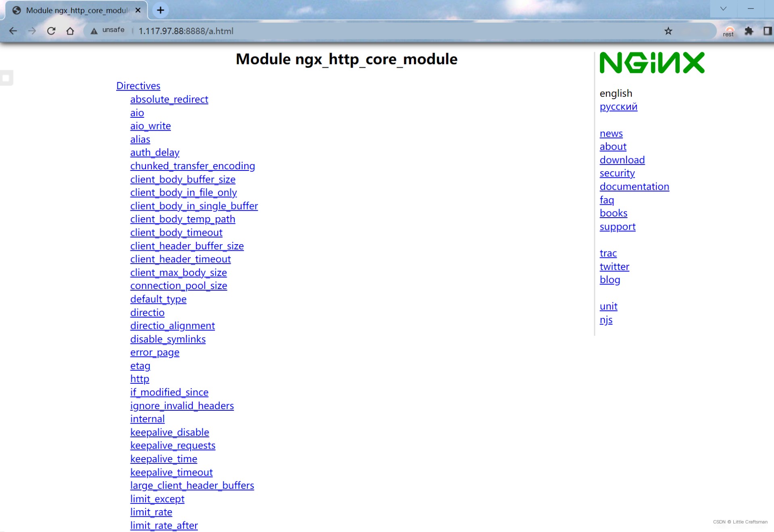The width and height of the screenshot is (774, 532).
Task: Open the Directives link
Action: (138, 86)
